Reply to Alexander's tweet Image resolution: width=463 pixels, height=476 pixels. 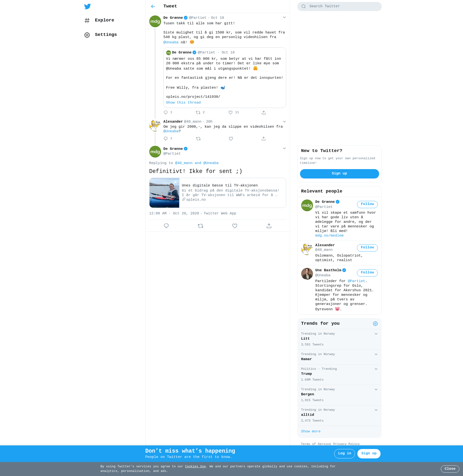(166, 139)
